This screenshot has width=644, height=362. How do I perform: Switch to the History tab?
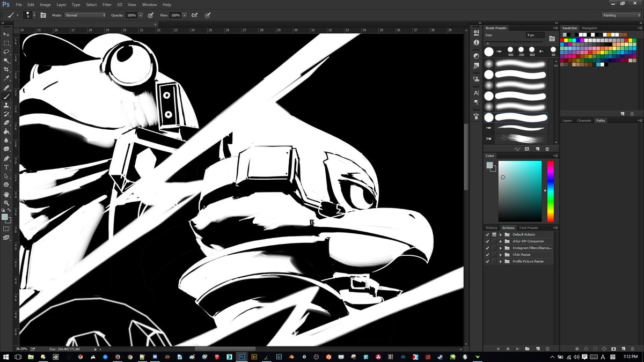(492, 228)
